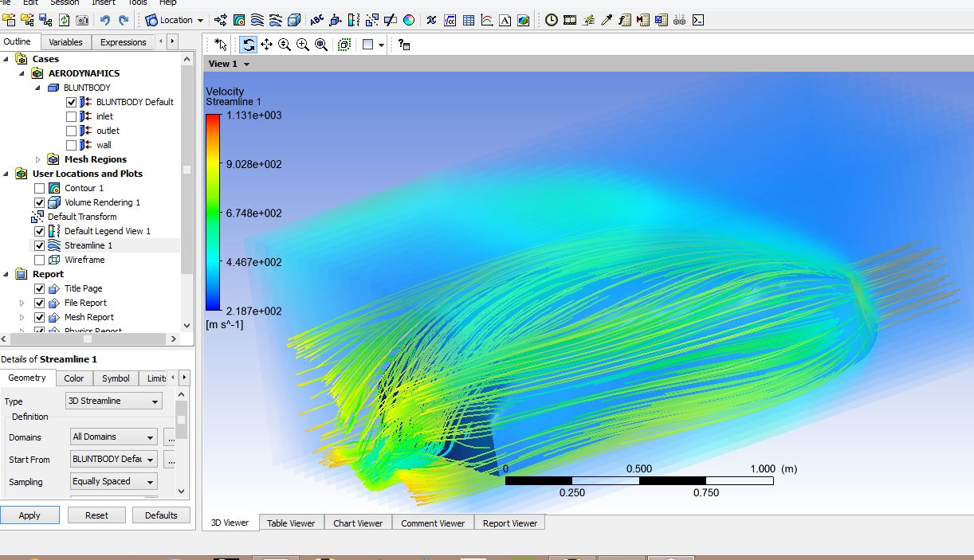
Task: Click the Reset button
Action: point(96,515)
